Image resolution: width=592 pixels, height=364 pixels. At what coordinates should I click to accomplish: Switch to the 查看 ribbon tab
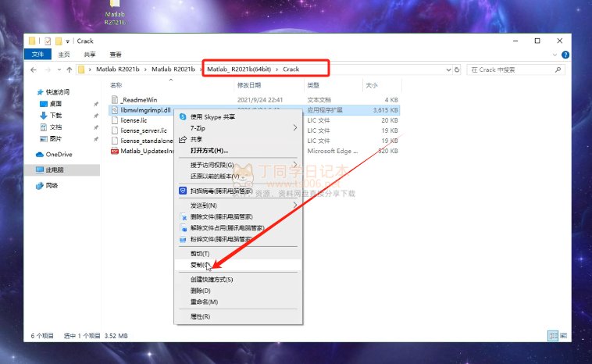click(x=116, y=55)
